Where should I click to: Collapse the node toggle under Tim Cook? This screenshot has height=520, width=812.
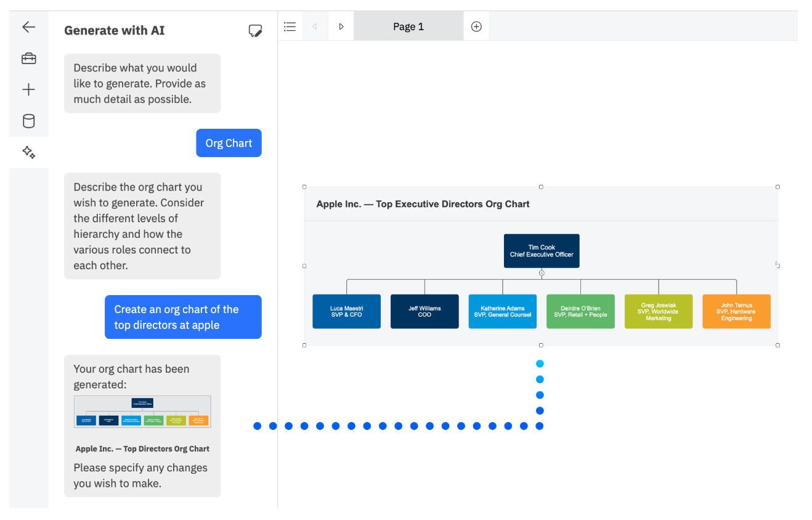point(542,272)
